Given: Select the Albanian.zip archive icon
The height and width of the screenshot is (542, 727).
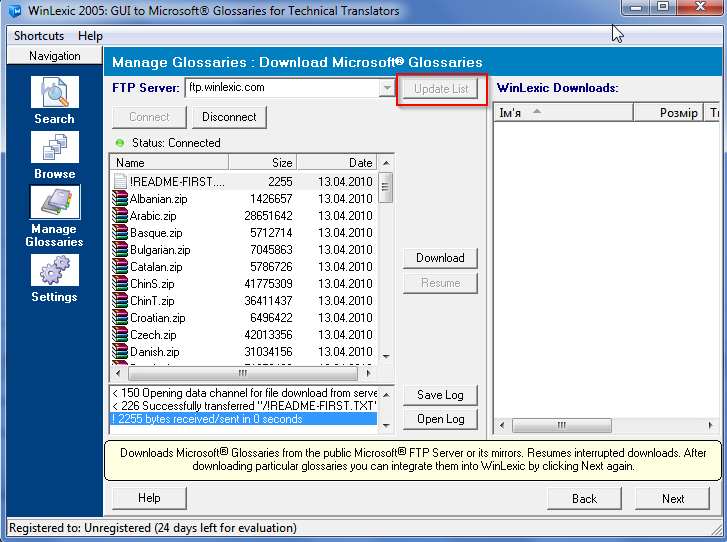Looking at the screenshot, I should (120, 199).
